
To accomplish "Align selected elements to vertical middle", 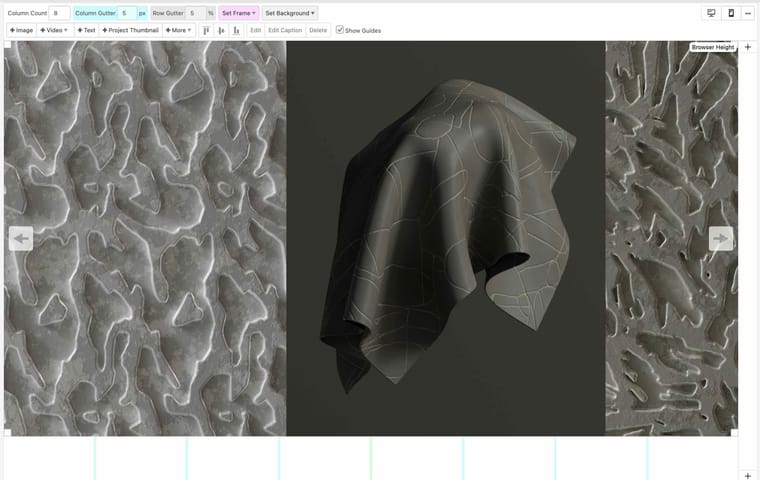I will [x=220, y=30].
